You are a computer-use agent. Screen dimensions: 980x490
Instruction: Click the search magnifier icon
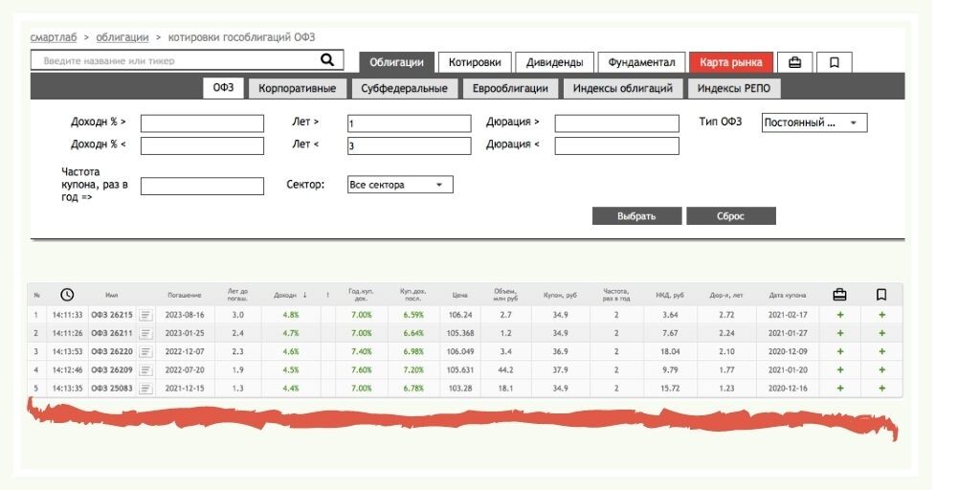click(327, 60)
